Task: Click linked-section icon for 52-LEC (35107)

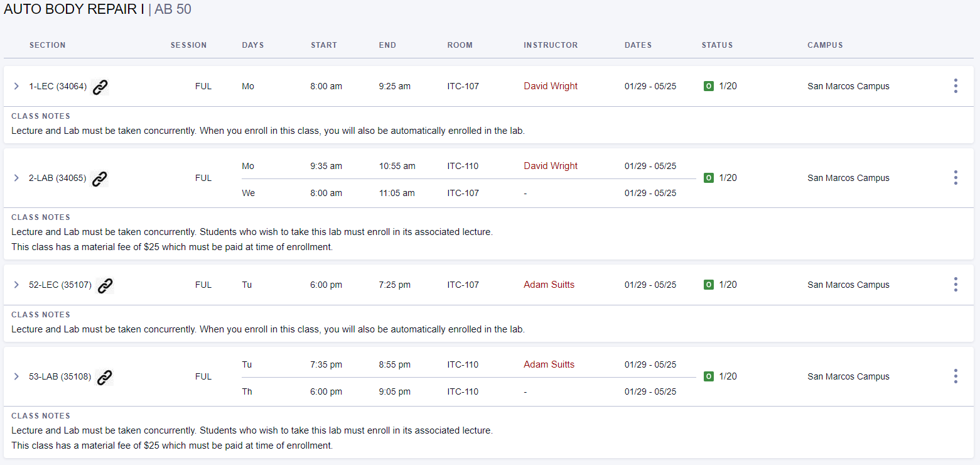Action: pyautogui.click(x=105, y=285)
